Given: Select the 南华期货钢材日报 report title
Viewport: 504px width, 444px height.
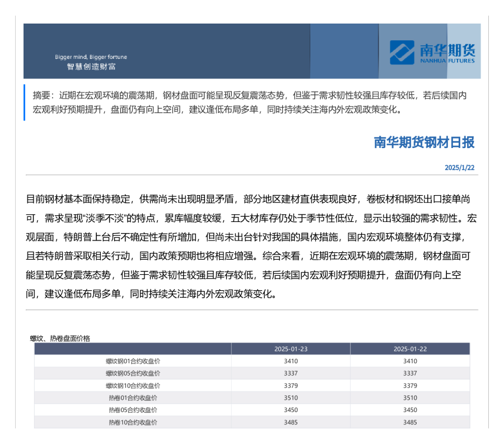Looking at the screenshot, I should coord(424,142).
